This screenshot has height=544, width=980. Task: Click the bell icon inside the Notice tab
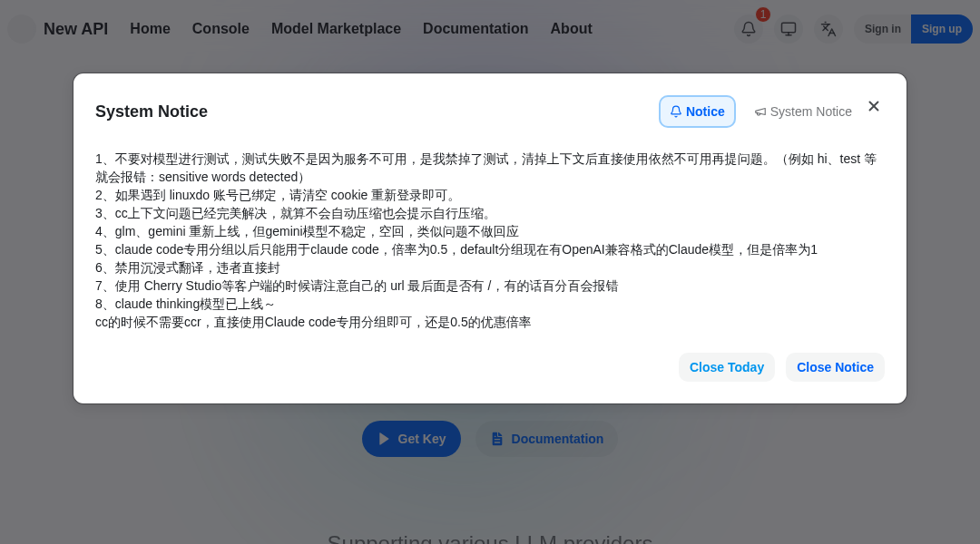[x=676, y=112]
